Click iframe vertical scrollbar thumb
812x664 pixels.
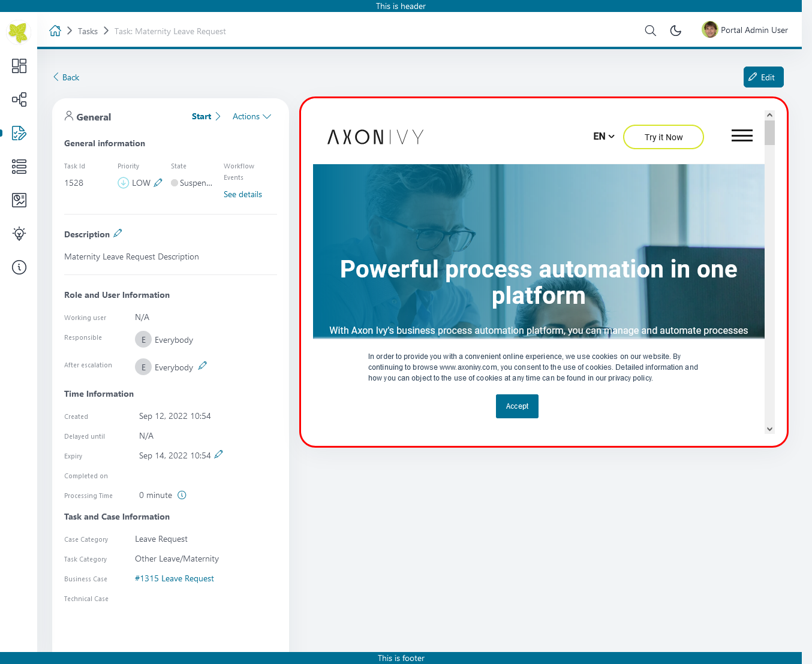pyautogui.click(x=770, y=132)
